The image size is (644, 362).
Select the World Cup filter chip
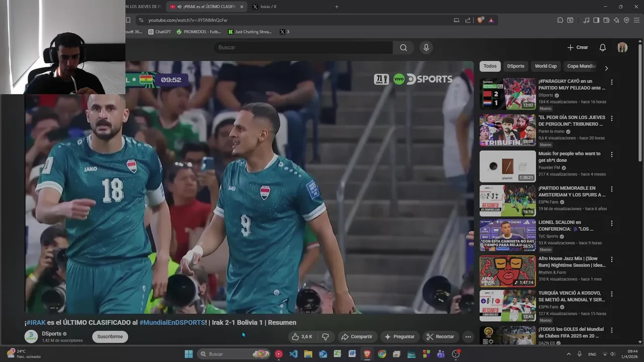[545, 66]
